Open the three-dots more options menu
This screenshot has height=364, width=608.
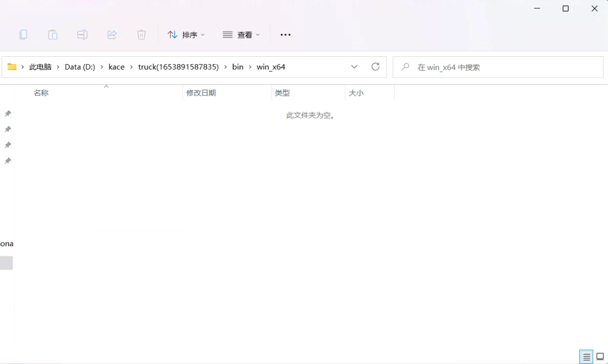pos(285,35)
